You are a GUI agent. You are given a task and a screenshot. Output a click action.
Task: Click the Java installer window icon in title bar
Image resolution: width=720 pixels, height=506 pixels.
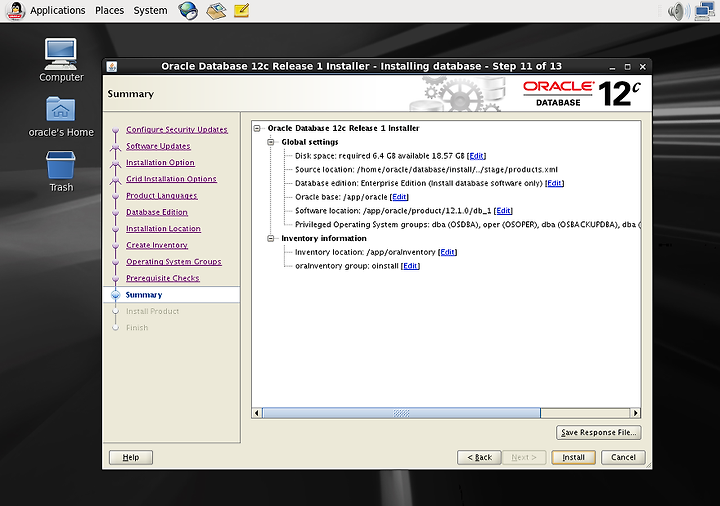coord(112,67)
